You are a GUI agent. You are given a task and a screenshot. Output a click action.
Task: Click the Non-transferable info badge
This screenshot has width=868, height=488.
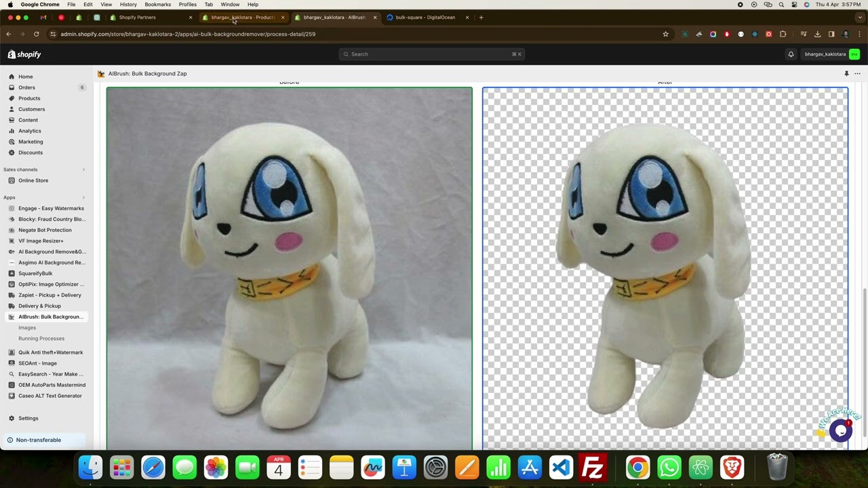(44, 440)
